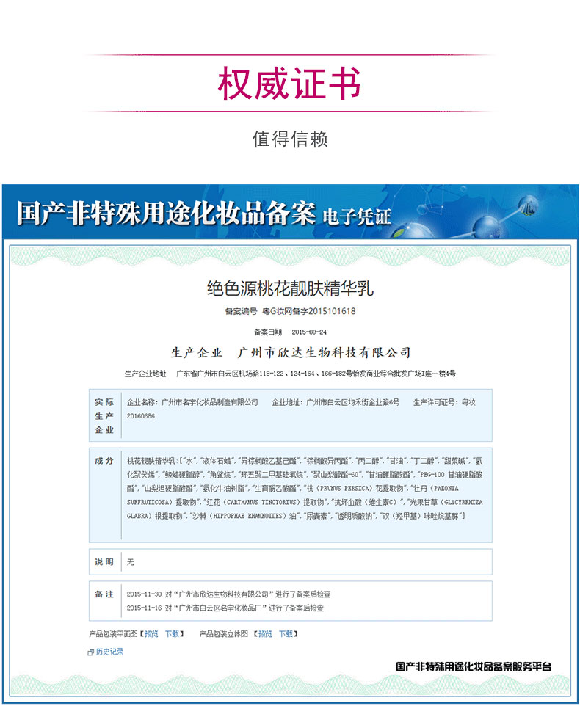Screen dimensions: 580x728
Task: Click 下载 for 产品包装平面图
Action: coord(172,633)
